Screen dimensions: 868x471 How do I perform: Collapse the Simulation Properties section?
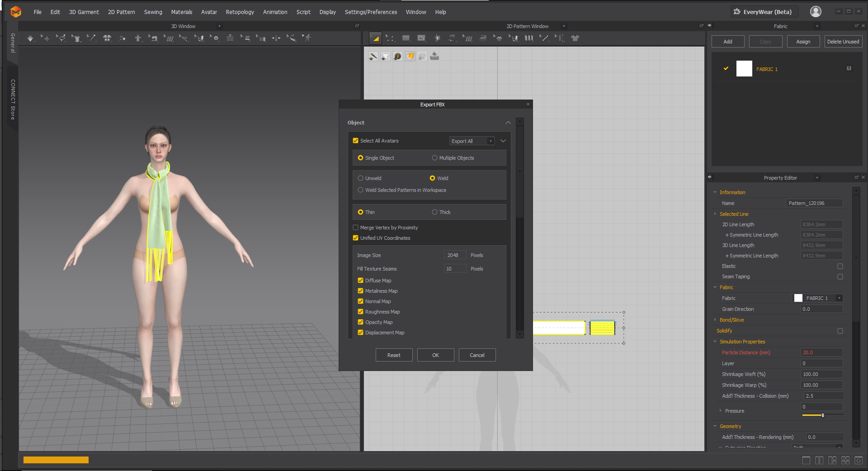[x=715, y=342]
